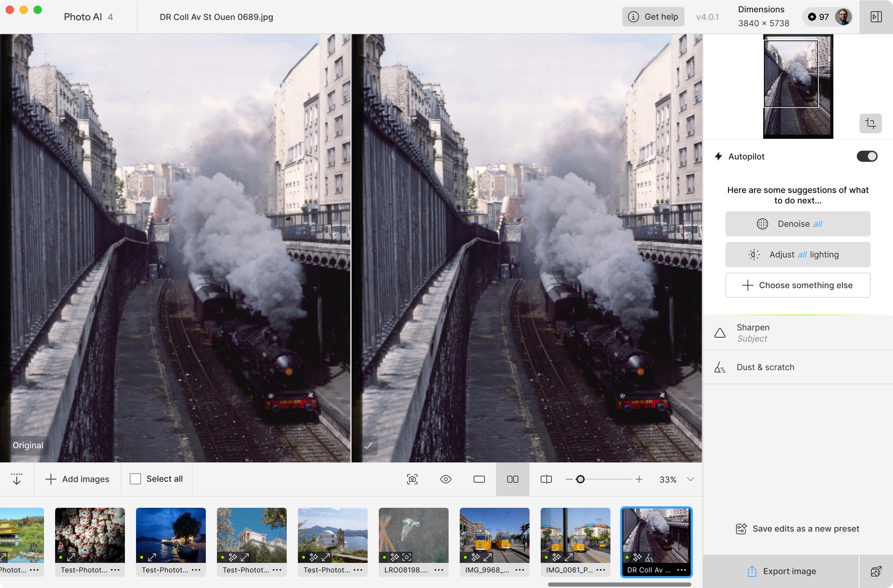Screen dimensions: 893x588
Task: Click Choose something else
Action: [798, 285]
